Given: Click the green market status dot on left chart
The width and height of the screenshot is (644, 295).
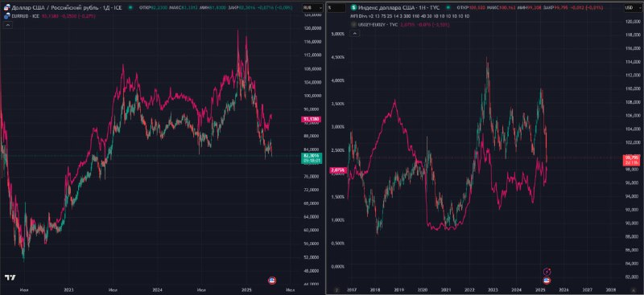Looking at the screenshot, I should pyautogui.click(x=130, y=7).
